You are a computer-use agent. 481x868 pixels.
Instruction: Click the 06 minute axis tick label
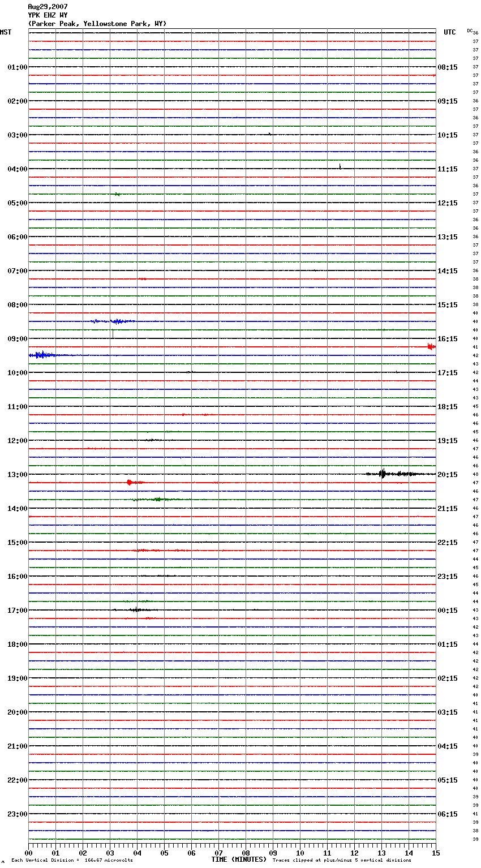pyautogui.click(x=191, y=853)
